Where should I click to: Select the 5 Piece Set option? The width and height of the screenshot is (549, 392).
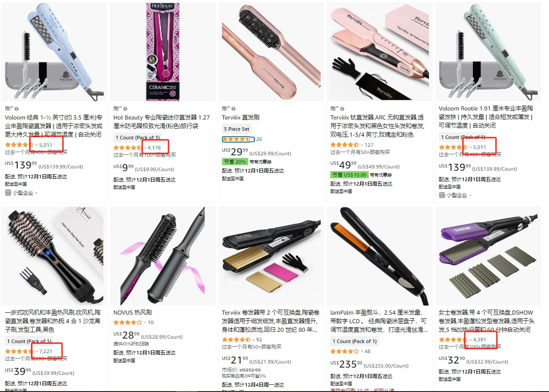pos(236,129)
